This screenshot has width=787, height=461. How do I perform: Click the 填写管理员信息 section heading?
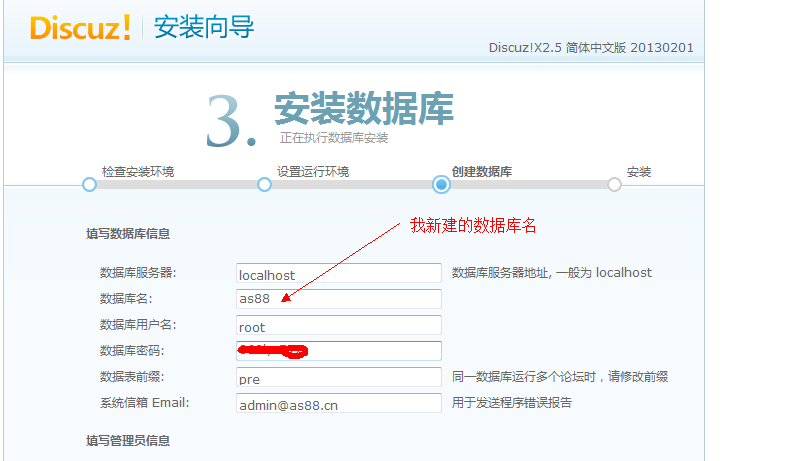click(128, 440)
